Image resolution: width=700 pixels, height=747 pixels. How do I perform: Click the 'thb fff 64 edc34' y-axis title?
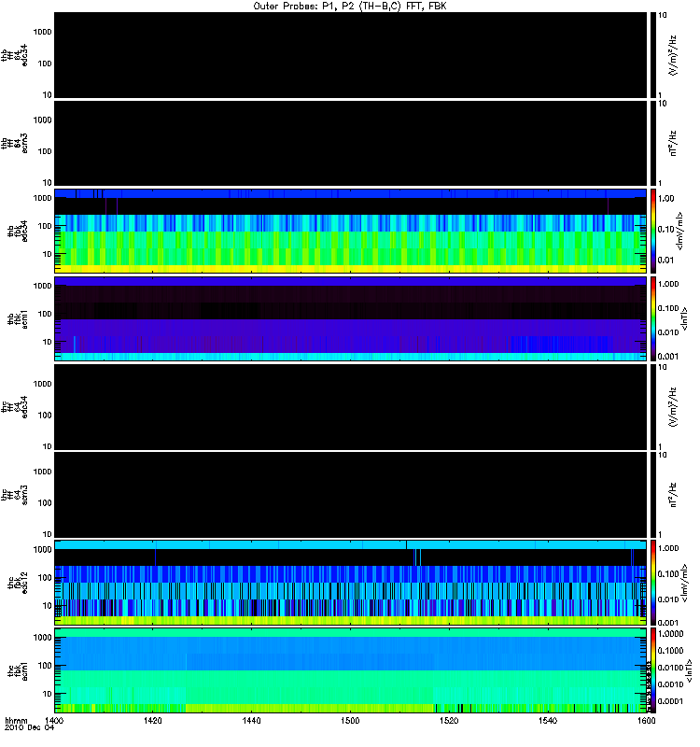pyautogui.click(x=14, y=55)
